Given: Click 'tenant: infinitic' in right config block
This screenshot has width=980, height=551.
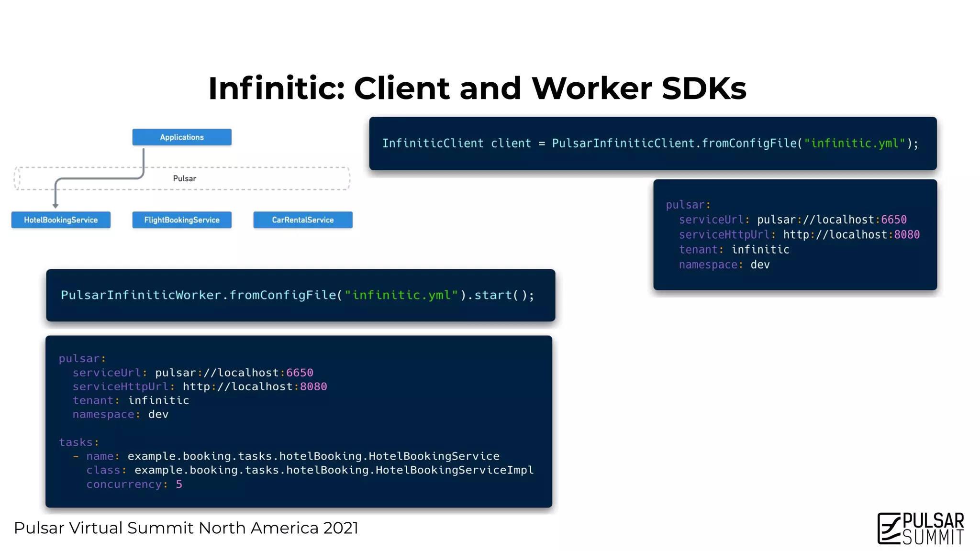Looking at the screenshot, I should 734,250.
